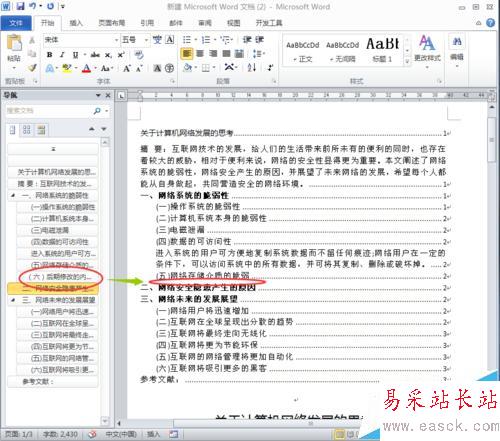Click the Character Shading icon
This screenshot has height=441, width=500.
pyautogui.click(x=157, y=68)
